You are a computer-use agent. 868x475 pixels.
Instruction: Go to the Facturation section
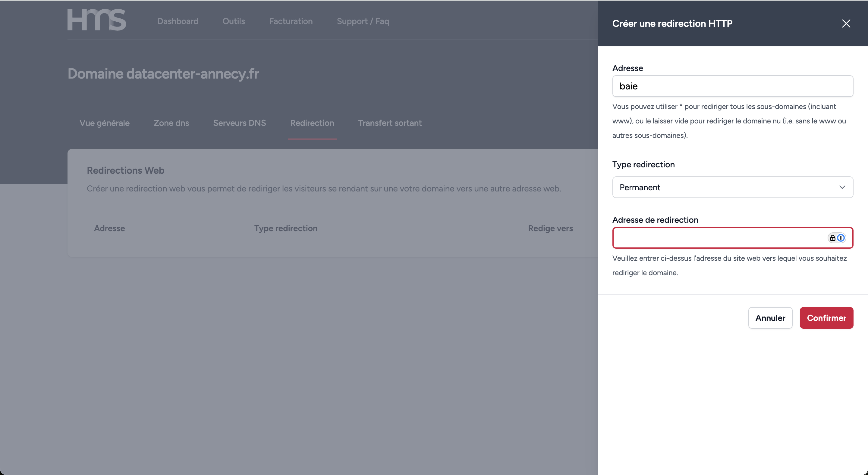point(291,21)
